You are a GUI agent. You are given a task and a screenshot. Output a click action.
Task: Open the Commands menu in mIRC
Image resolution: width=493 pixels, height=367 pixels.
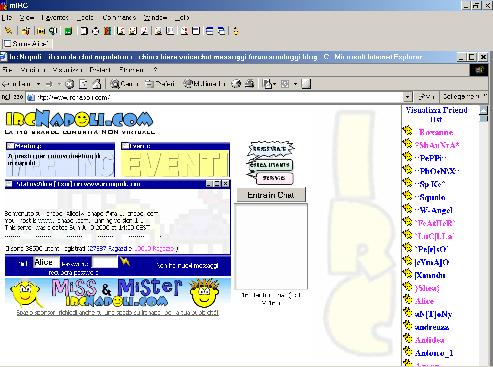[119, 17]
